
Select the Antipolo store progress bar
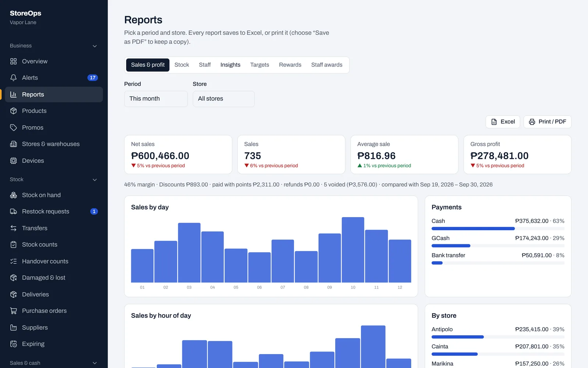pos(498,337)
